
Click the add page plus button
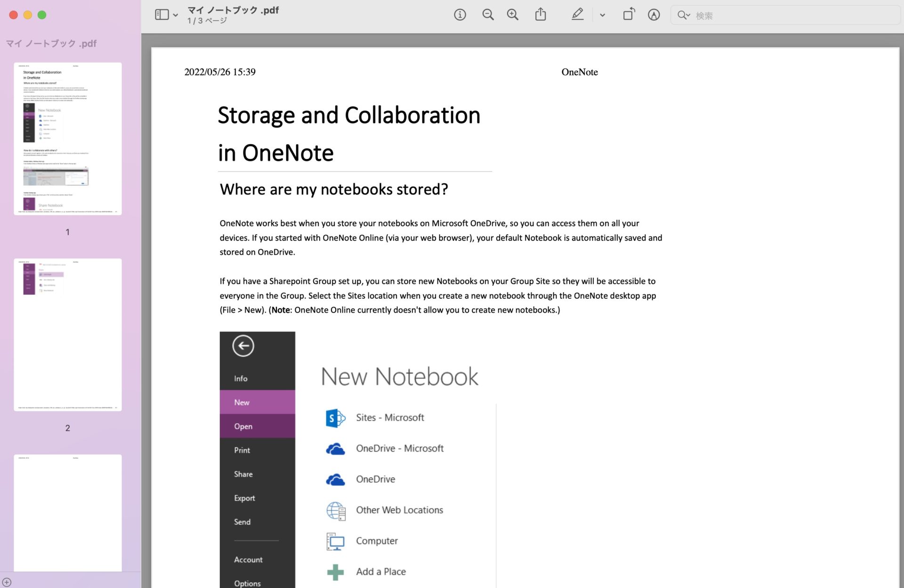7,582
